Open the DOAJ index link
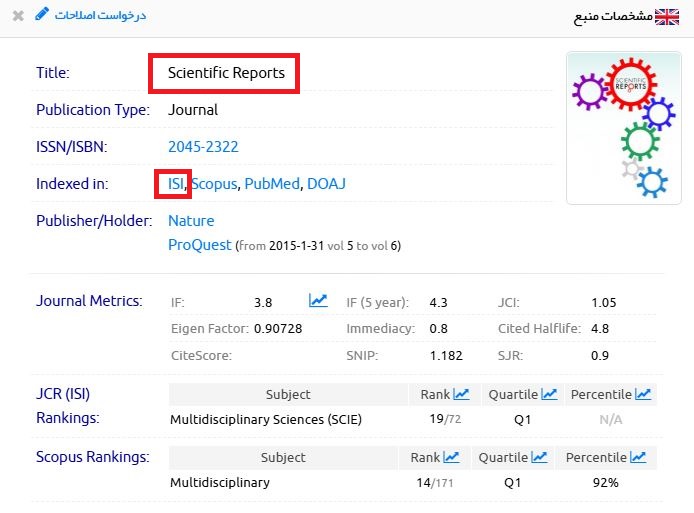Viewport: 694px width, 513px height. pos(326,184)
